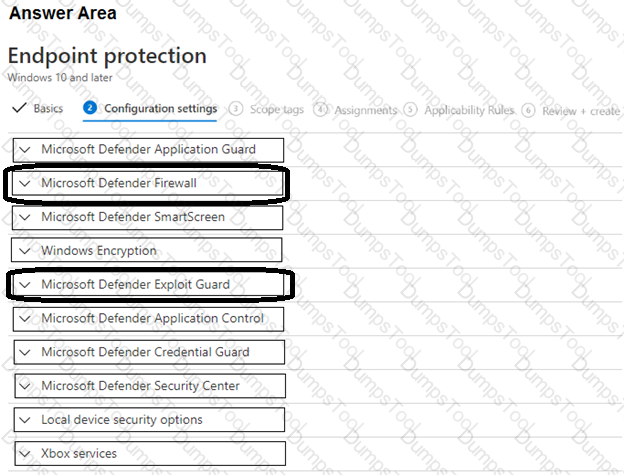Click the Application Control chevron icon

click(25, 319)
